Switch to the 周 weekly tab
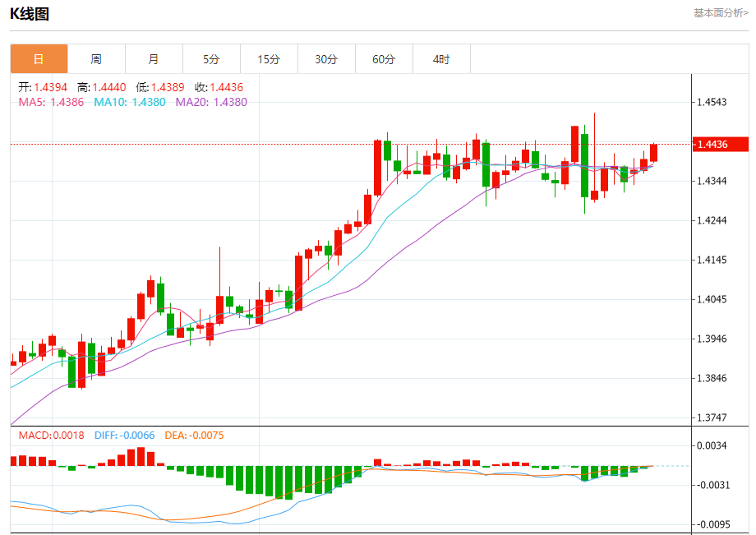 pos(96,59)
